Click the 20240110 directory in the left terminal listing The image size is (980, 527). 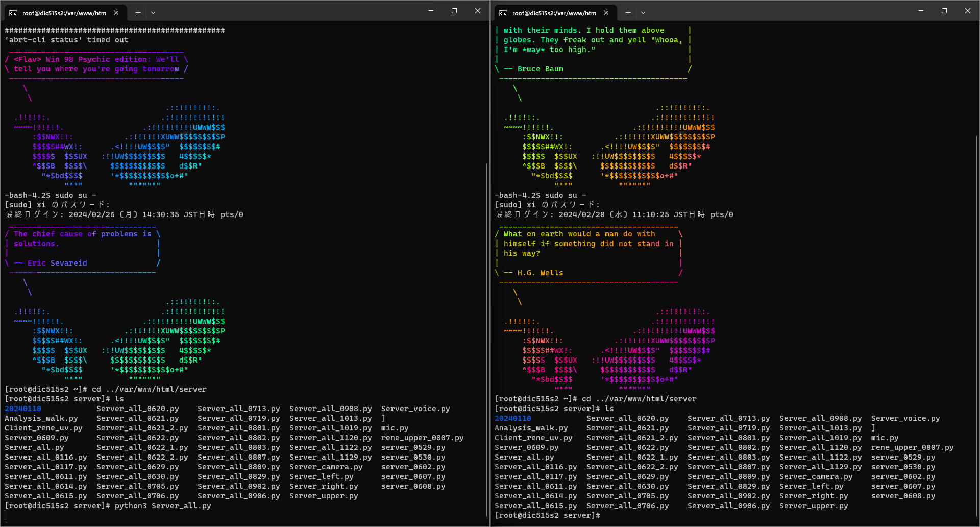[x=23, y=409]
